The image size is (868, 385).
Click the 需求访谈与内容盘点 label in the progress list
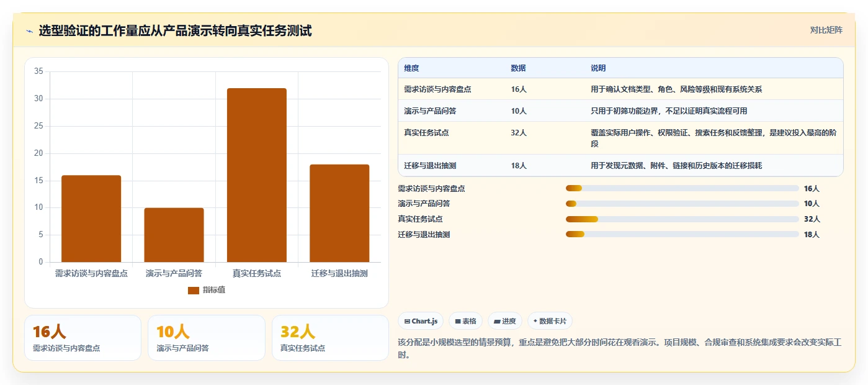pos(431,188)
